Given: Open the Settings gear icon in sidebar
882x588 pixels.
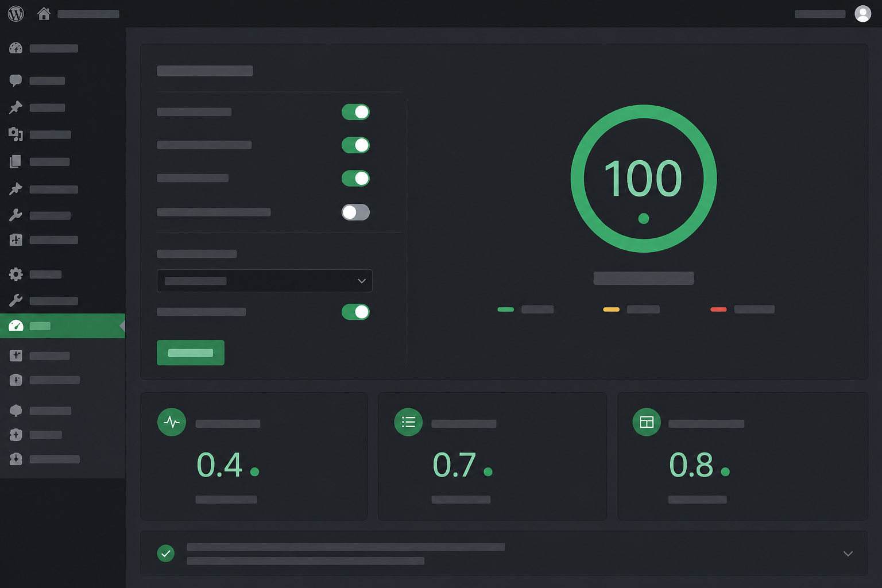Looking at the screenshot, I should pos(16,274).
